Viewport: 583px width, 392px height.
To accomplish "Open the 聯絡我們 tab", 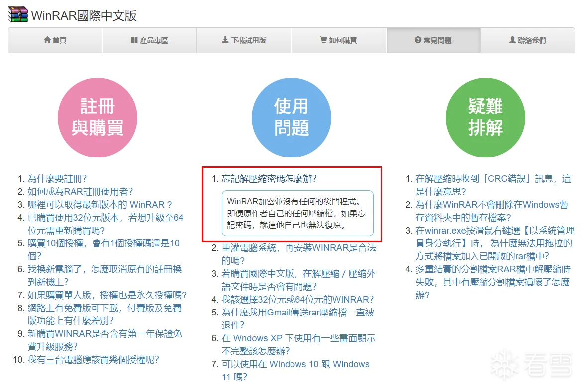I will click(528, 40).
